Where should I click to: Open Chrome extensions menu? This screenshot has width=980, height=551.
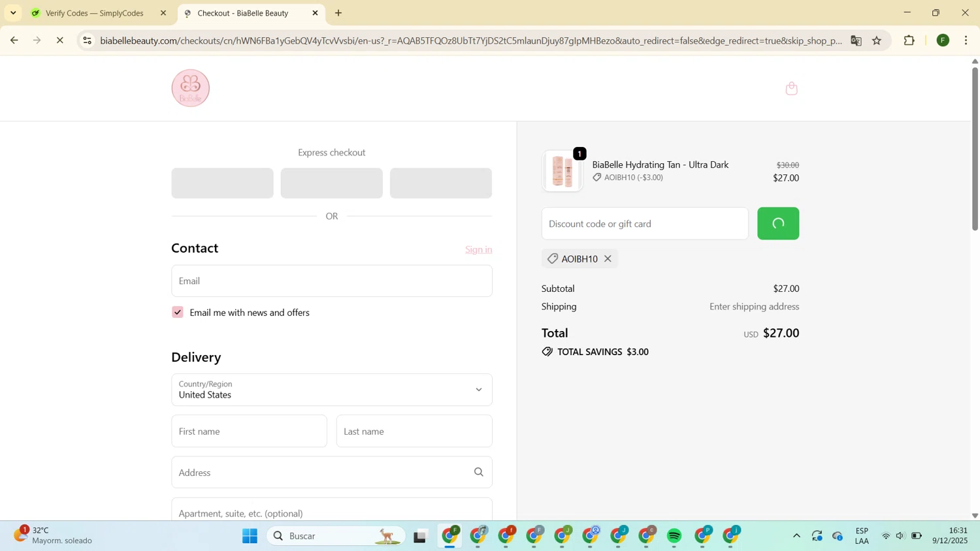[909, 40]
